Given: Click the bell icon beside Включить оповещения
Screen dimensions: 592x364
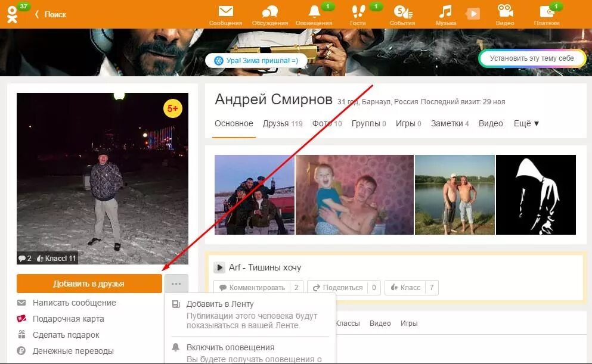Looking at the screenshot, I should (x=175, y=347).
